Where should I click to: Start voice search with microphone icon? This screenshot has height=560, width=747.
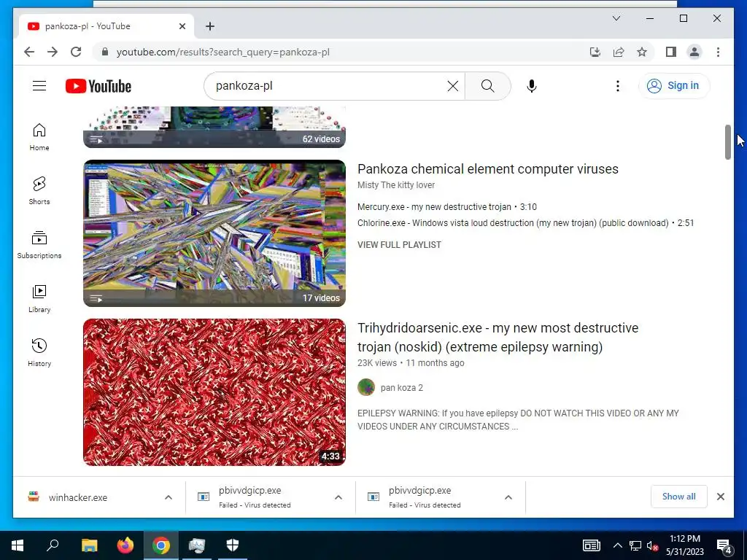coord(532,86)
